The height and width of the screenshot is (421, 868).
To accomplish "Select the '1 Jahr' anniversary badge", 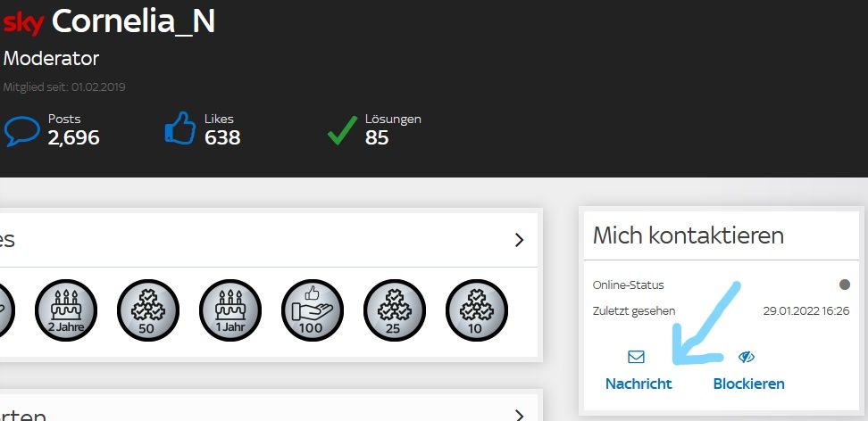I will 230,310.
